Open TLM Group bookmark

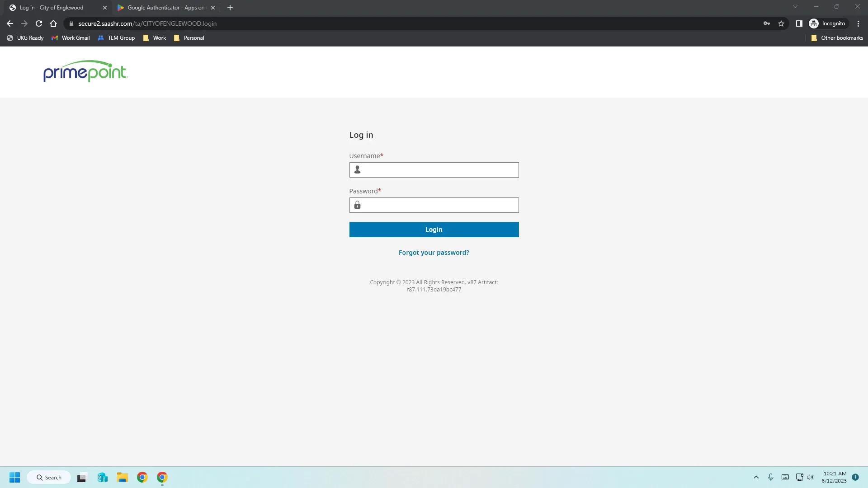pos(116,38)
